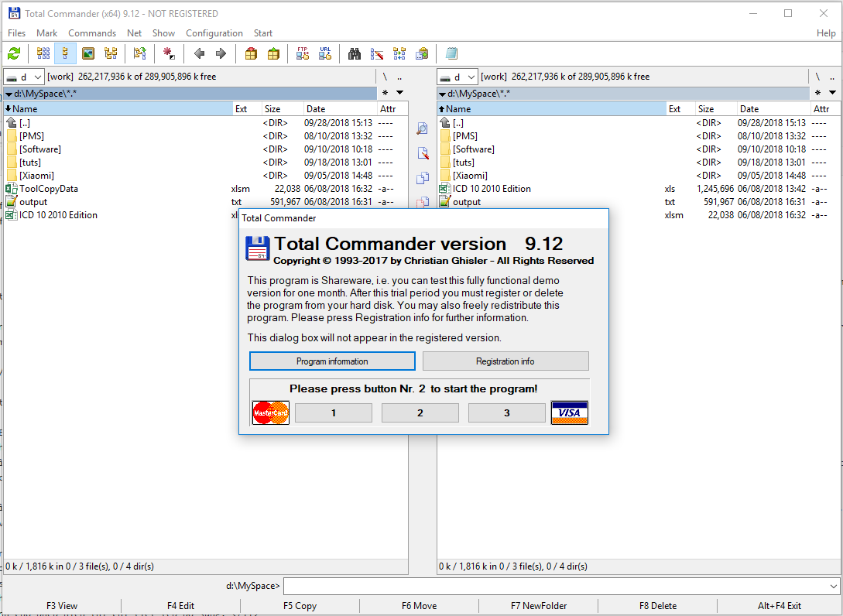This screenshot has height=616, width=843.
Task: Click the F8 Delete button
Action: [x=658, y=606]
